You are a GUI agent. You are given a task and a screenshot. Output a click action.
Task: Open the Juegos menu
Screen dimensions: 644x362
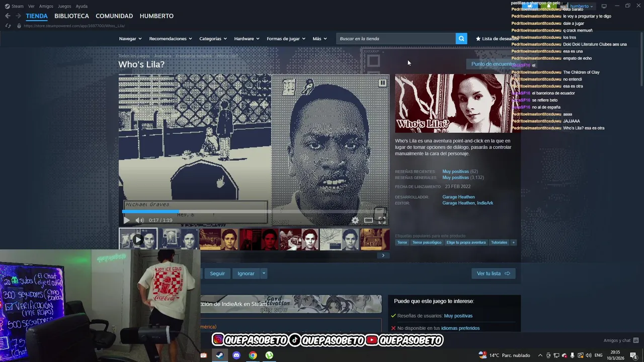[x=64, y=6]
